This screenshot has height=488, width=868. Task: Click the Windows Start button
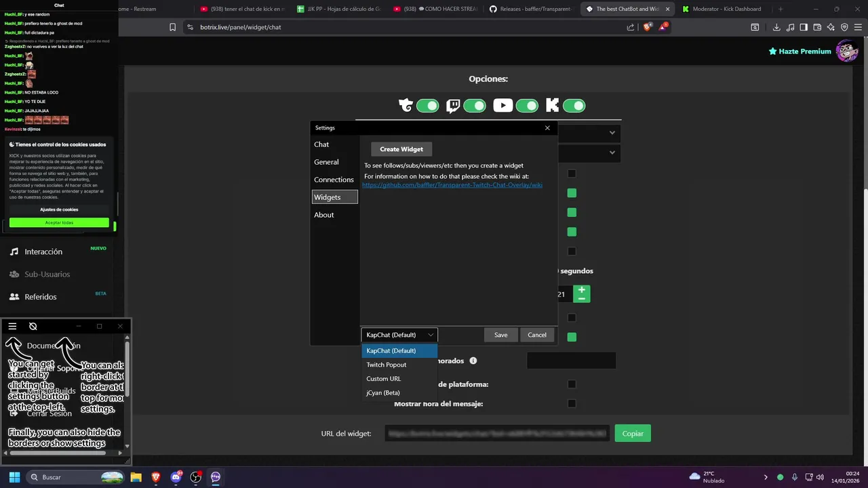click(x=14, y=477)
